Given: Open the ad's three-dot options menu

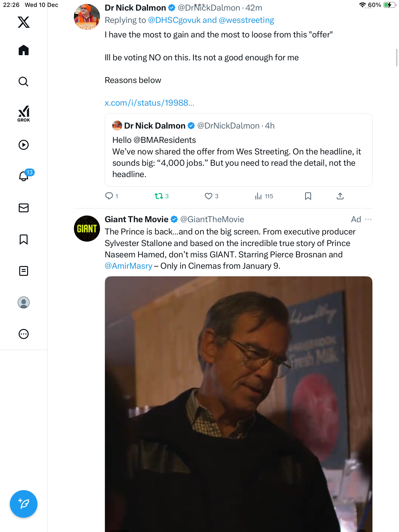Looking at the screenshot, I should click(x=368, y=219).
